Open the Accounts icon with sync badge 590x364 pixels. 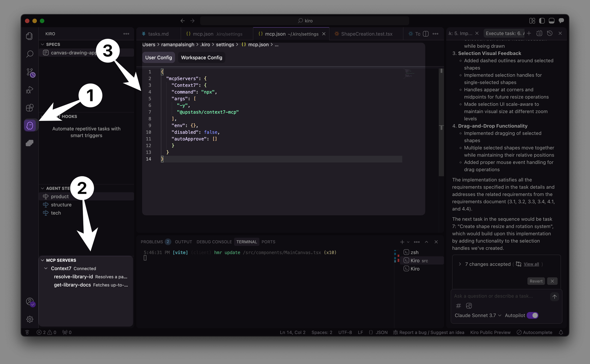pos(29,301)
